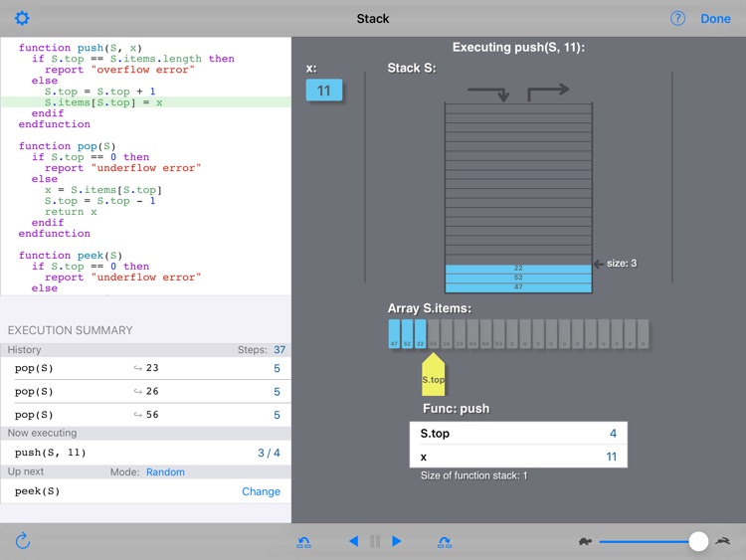Image resolution: width=746 pixels, height=560 pixels.
Task: Click Change next to peek(S)
Action: click(x=261, y=491)
